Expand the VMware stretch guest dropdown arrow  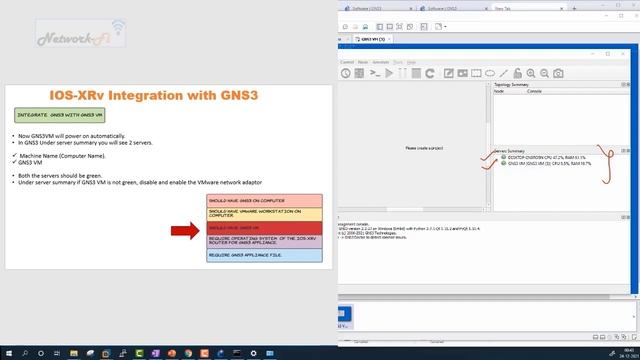[445, 27]
